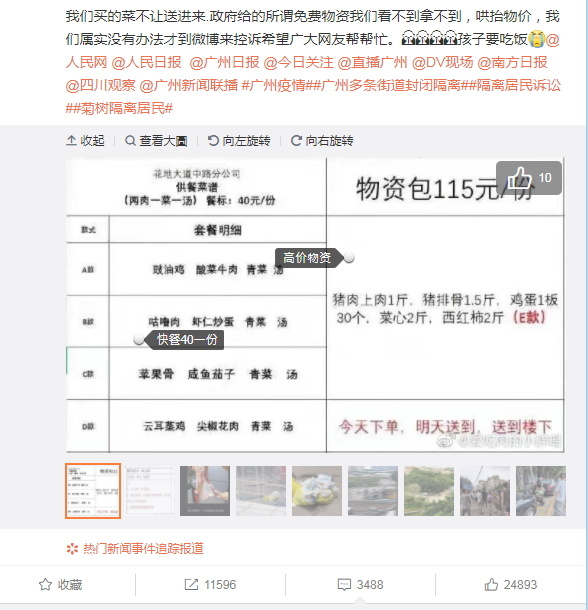588x610 pixels.
Task: Open the comments icon showing 3488
Action: [x=344, y=584]
